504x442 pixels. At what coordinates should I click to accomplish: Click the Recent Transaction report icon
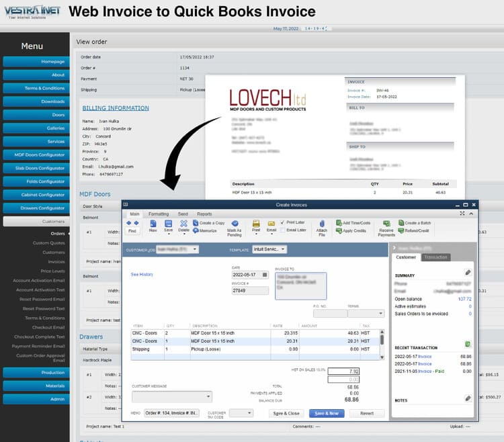[x=468, y=345]
